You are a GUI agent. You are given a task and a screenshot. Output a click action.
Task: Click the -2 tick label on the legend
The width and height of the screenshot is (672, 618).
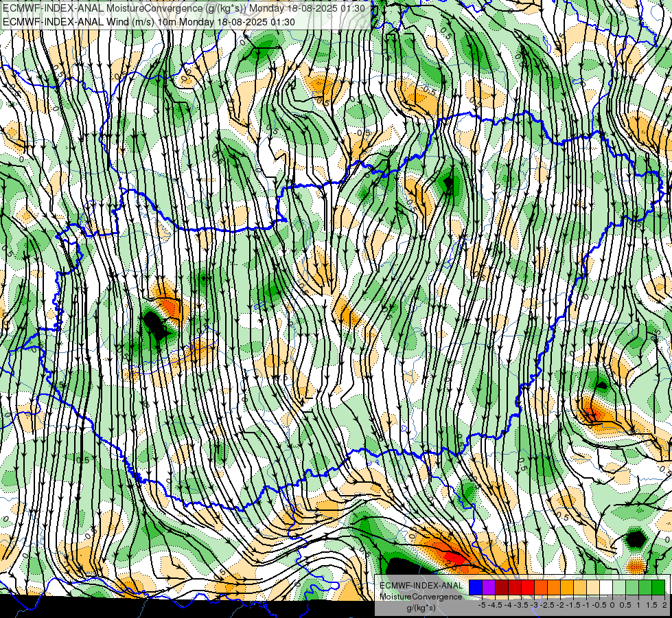tap(560, 605)
